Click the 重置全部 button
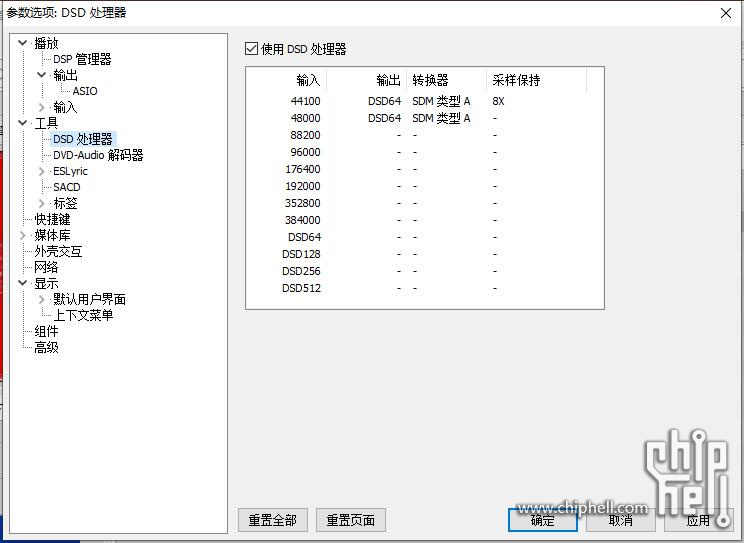 (x=273, y=520)
